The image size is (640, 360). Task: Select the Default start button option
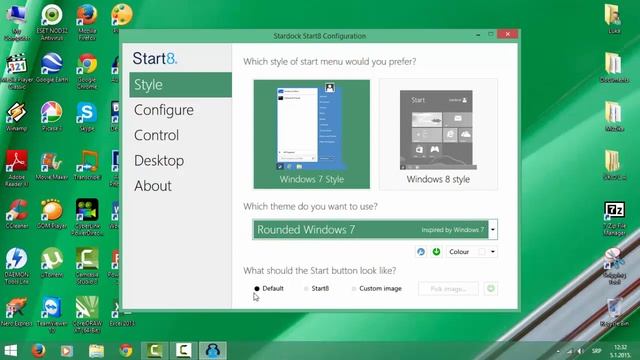click(x=269, y=289)
